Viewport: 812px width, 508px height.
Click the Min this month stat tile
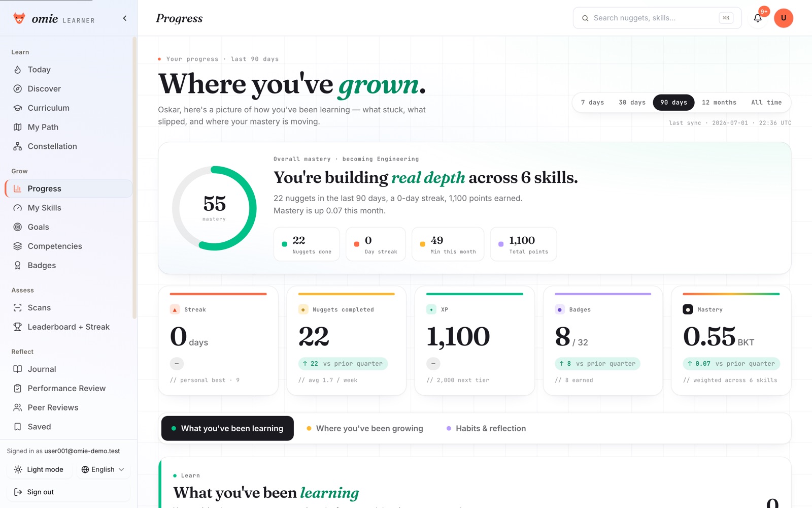(448, 244)
